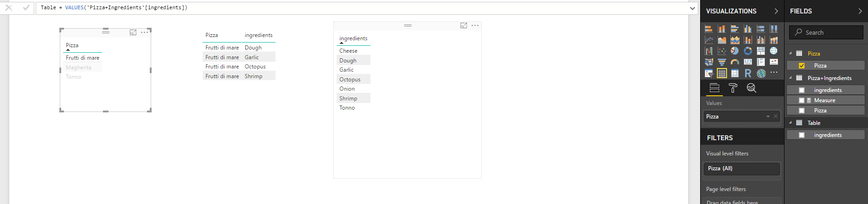Select the matrix visualization
The image size is (868, 204).
click(x=735, y=73)
